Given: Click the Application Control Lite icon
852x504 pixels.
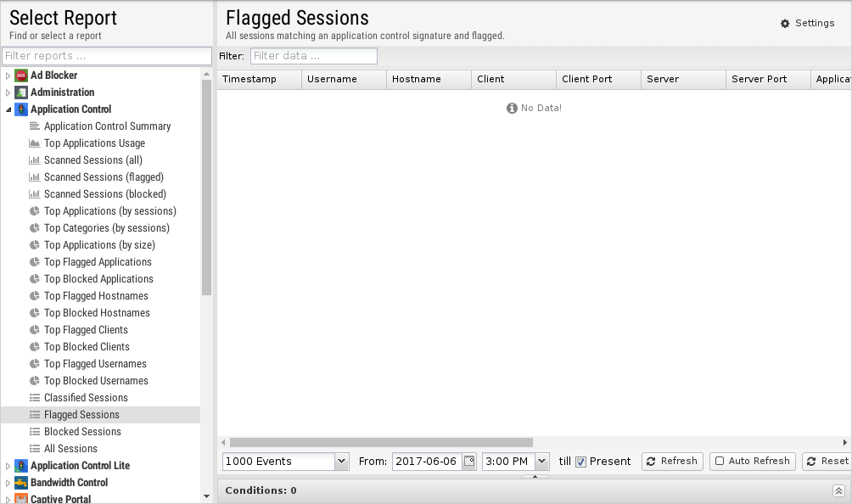Looking at the screenshot, I should point(21,466).
